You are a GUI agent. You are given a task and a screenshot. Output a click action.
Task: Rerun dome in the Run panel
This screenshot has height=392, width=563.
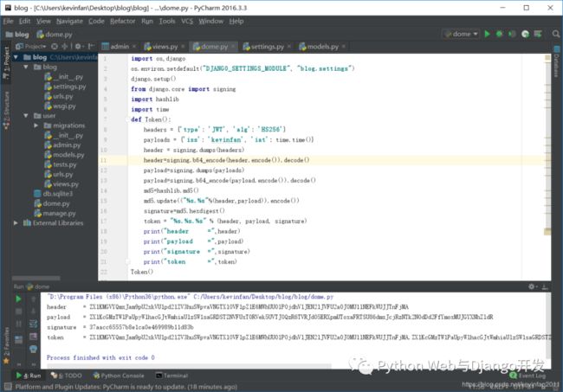pos(19,299)
